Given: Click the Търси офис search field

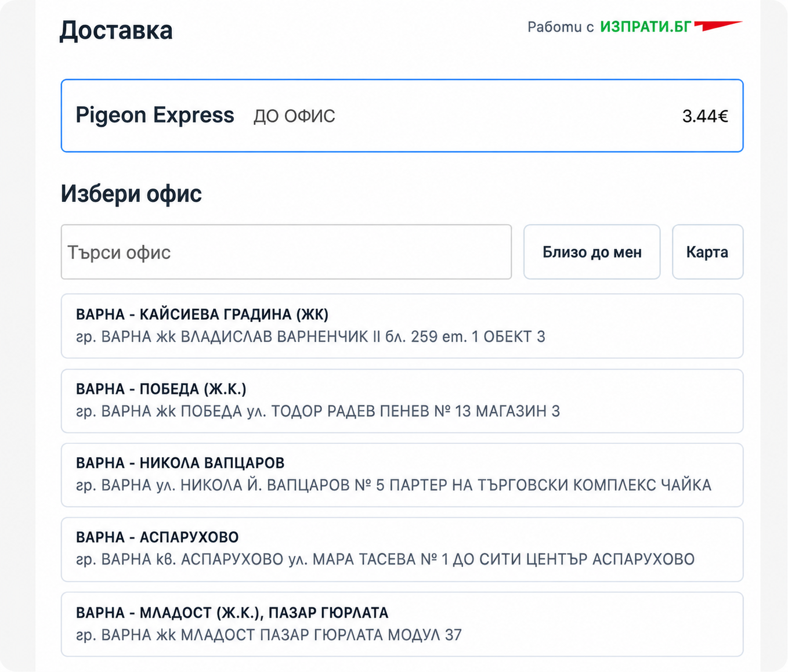Looking at the screenshot, I should pos(286,252).
